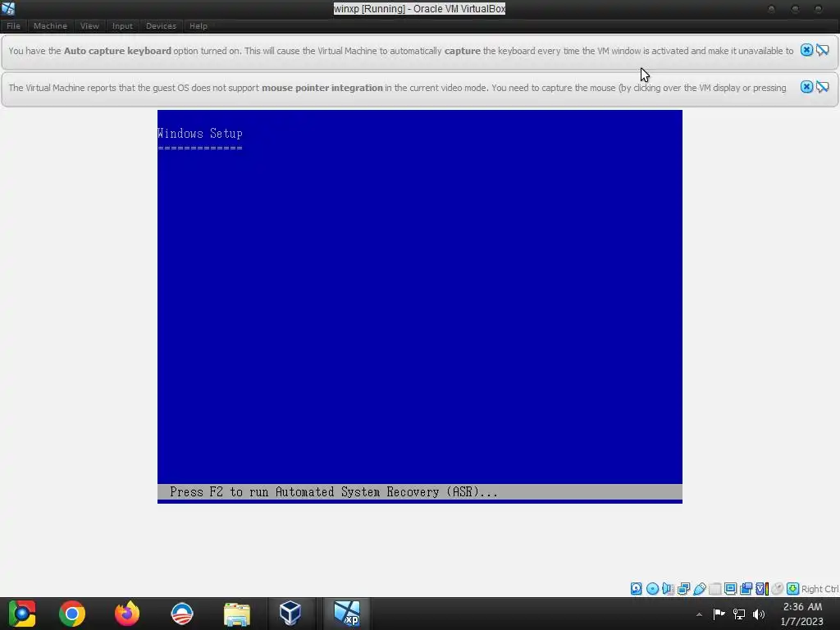This screenshot has width=840, height=630.
Task: Open the Machine menu
Action: 50,25
